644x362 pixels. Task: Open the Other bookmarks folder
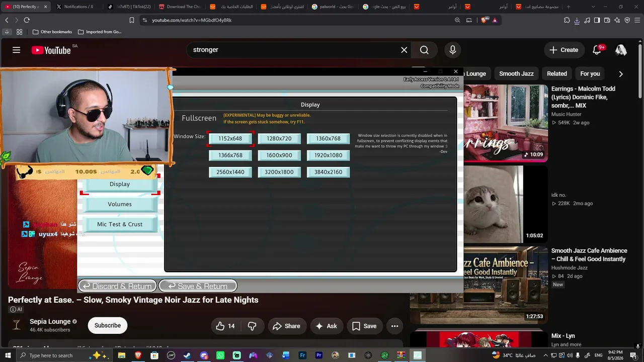point(52,32)
